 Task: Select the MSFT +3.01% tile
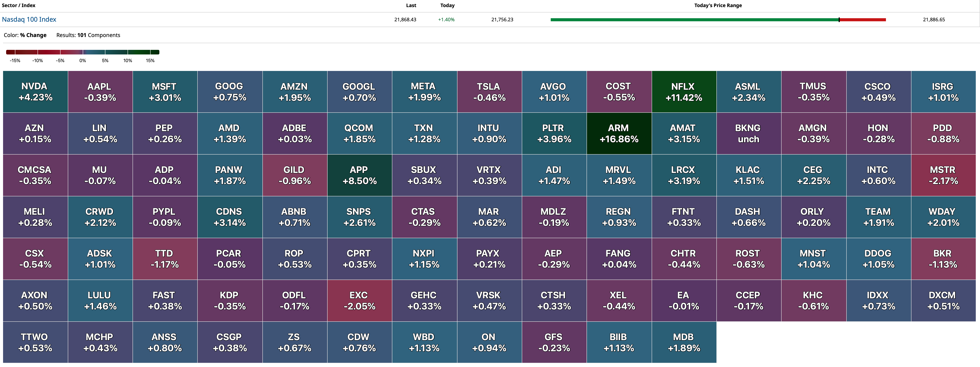165,92
